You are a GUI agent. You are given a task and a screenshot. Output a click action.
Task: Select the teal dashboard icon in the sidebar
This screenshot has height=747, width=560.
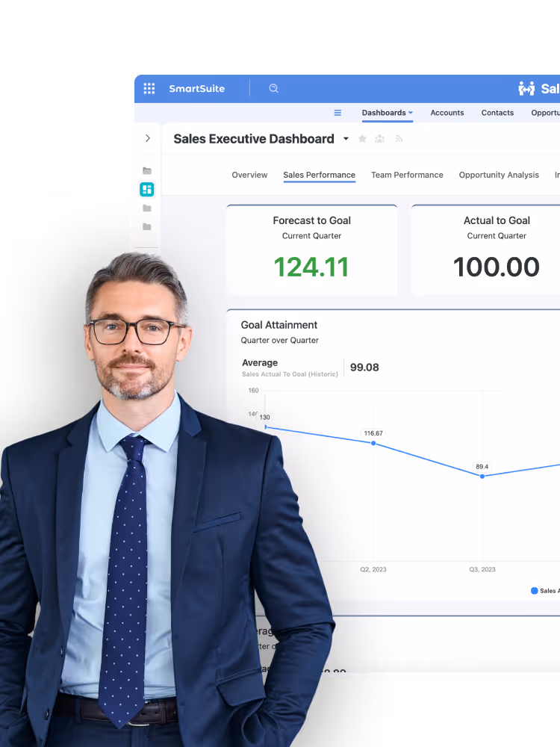tap(146, 189)
